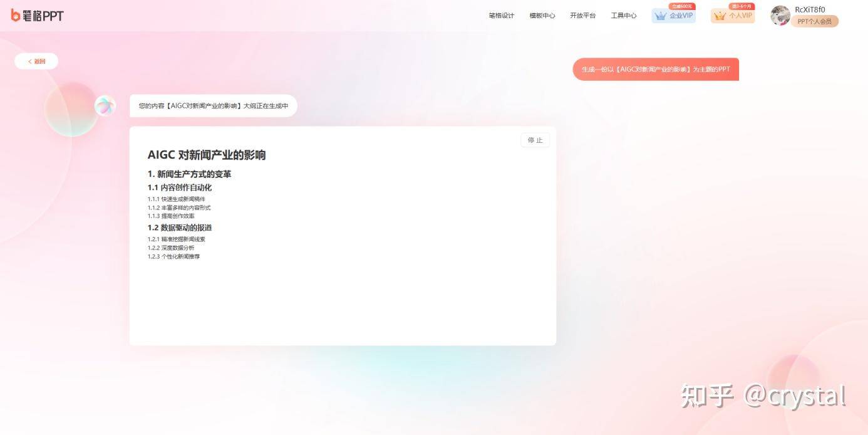Select line 1.2.1 精准挖掘新闻线索
The height and width of the screenshot is (435, 868).
click(x=177, y=239)
